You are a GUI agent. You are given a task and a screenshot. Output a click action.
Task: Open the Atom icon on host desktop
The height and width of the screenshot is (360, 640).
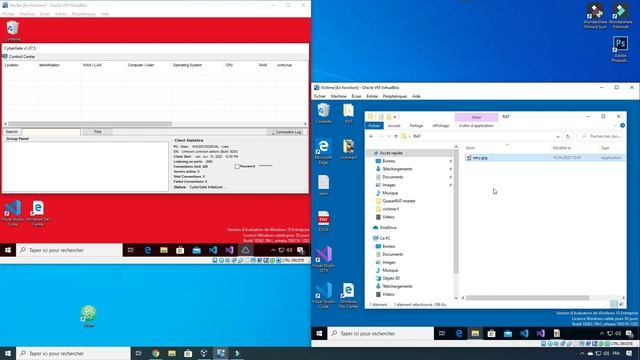(89, 316)
